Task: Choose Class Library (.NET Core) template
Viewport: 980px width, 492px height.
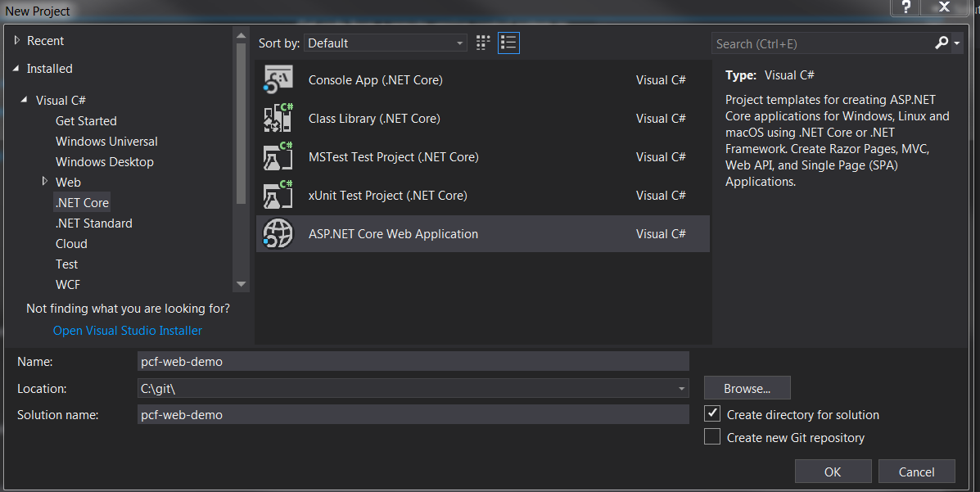Action: point(482,118)
